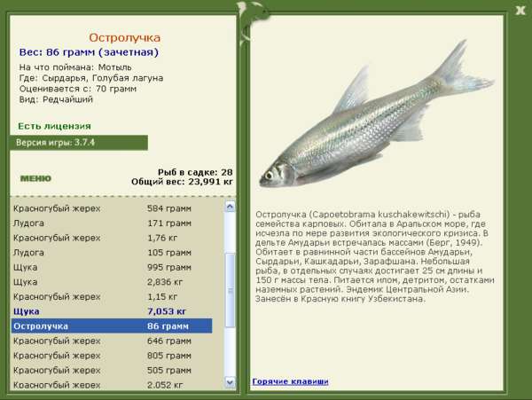Click the Оценивается с: 70 грамм line
532x400 pixels.
[78, 89]
